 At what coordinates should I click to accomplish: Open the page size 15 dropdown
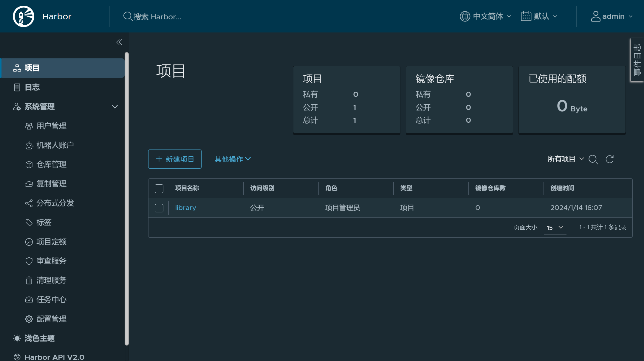pos(555,228)
